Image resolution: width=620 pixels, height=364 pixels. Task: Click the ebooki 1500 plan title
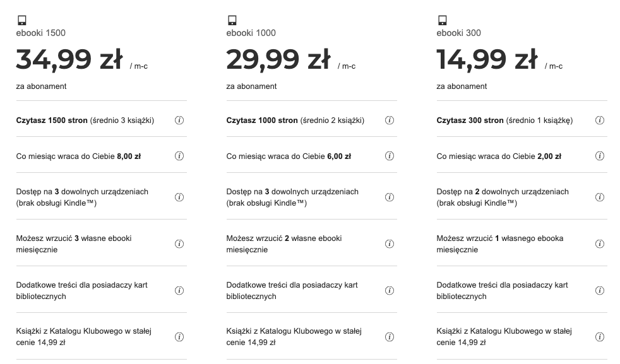[40, 33]
